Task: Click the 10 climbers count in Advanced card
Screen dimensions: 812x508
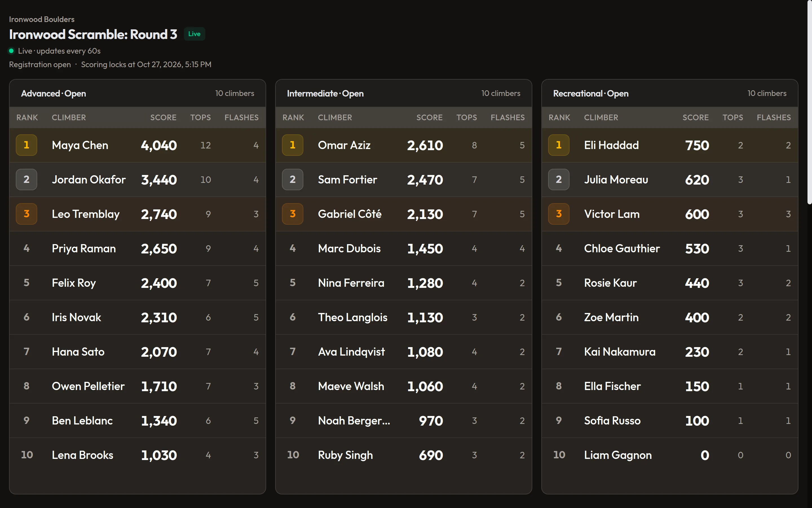Action: pos(235,93)
